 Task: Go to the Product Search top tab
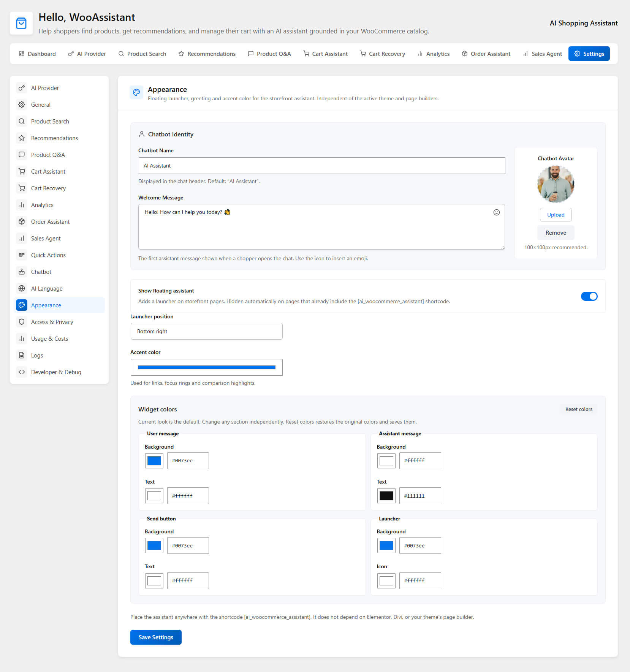(142, 54)
